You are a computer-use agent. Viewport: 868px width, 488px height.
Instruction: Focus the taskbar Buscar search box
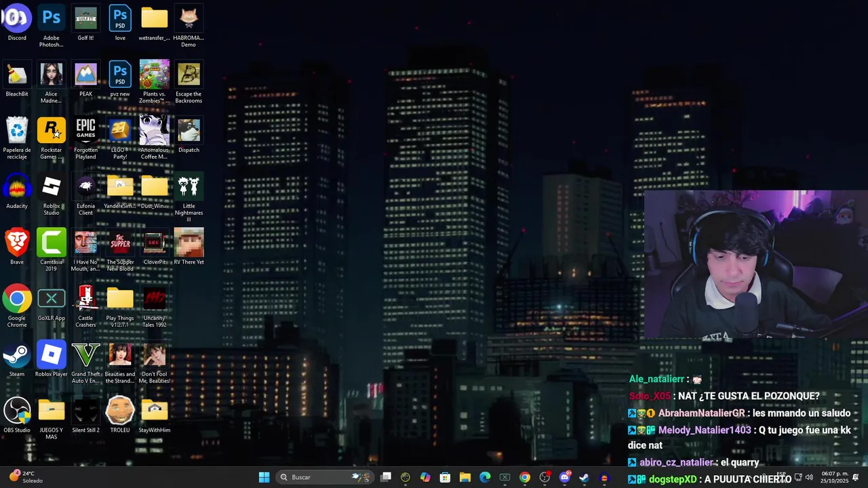tap(325, 477)
